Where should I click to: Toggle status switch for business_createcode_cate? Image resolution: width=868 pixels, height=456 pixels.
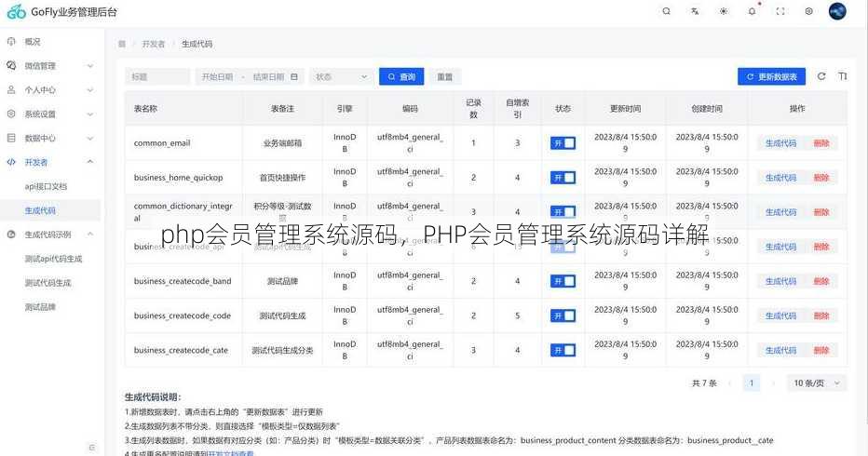(x=563, y=350)
